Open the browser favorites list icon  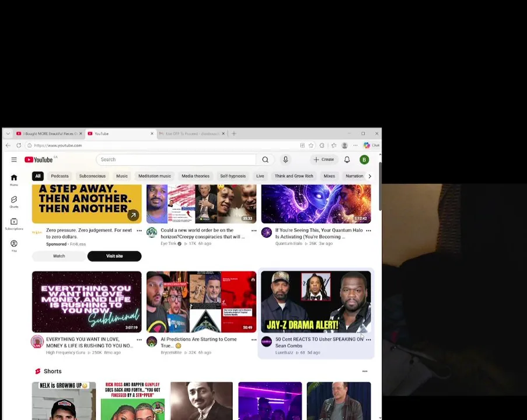click(334, 145)
